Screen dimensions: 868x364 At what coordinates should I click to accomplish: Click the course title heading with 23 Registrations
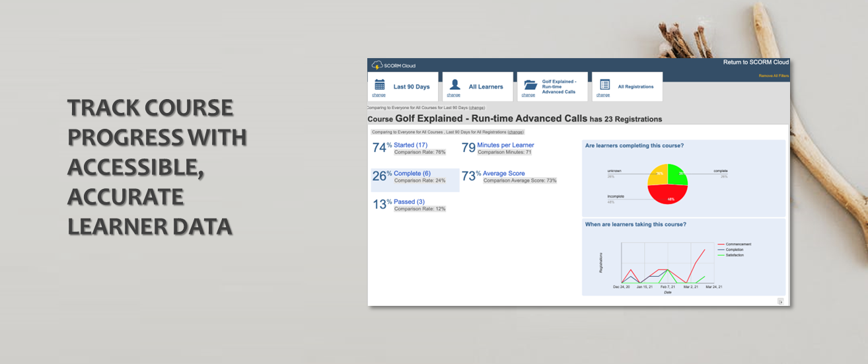click(x=515, y=119)
